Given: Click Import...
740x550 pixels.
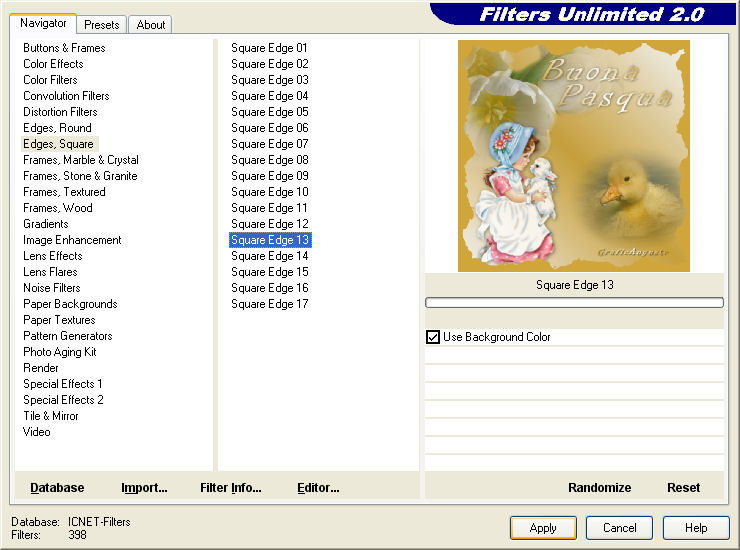Looking at the screenshot, I should pyautogui.click(x=144, y=488).
